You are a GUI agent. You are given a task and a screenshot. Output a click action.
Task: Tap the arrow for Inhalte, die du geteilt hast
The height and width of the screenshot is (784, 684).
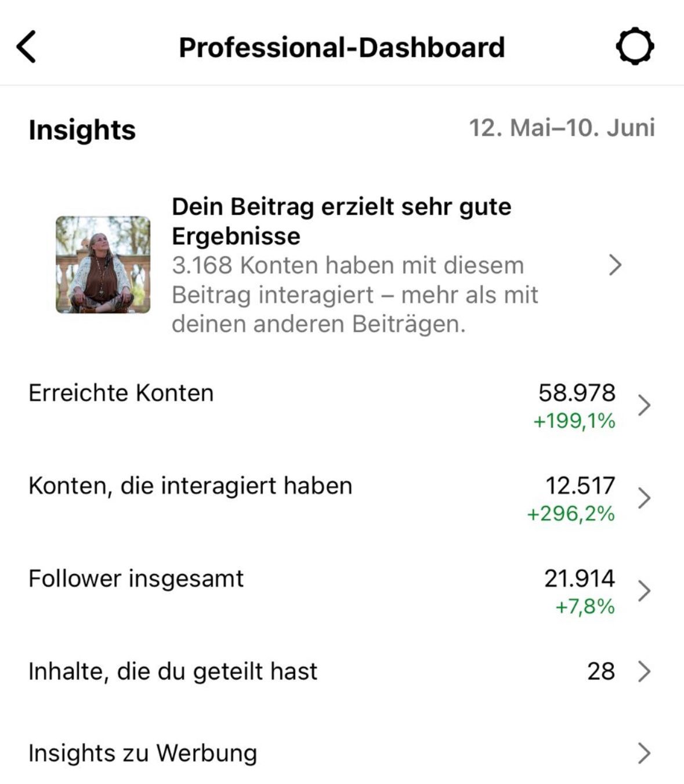click(x=643, y=671)
